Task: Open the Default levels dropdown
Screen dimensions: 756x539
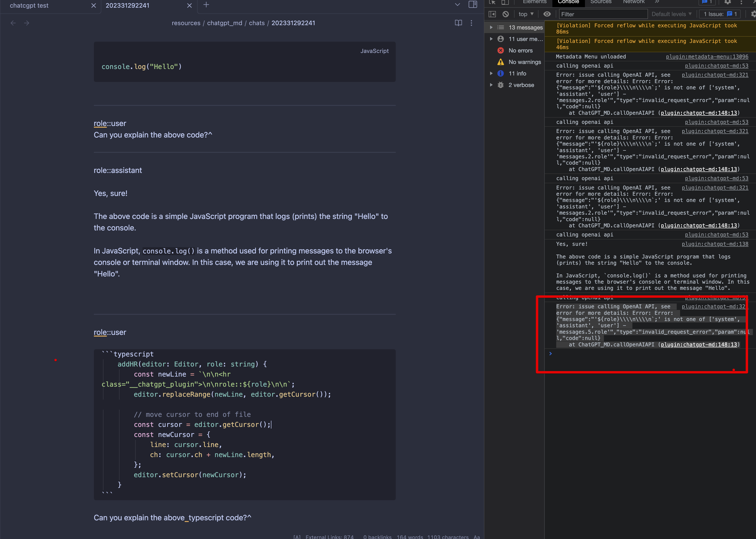Action: tap(671, 14)
